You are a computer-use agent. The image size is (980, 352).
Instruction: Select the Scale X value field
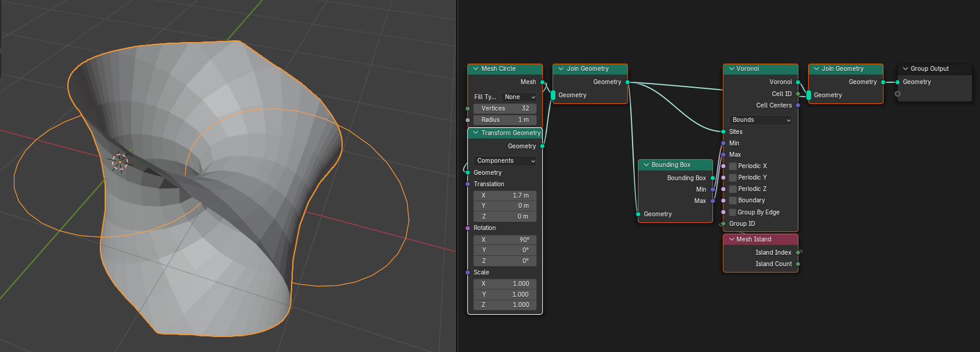point(505,284)
